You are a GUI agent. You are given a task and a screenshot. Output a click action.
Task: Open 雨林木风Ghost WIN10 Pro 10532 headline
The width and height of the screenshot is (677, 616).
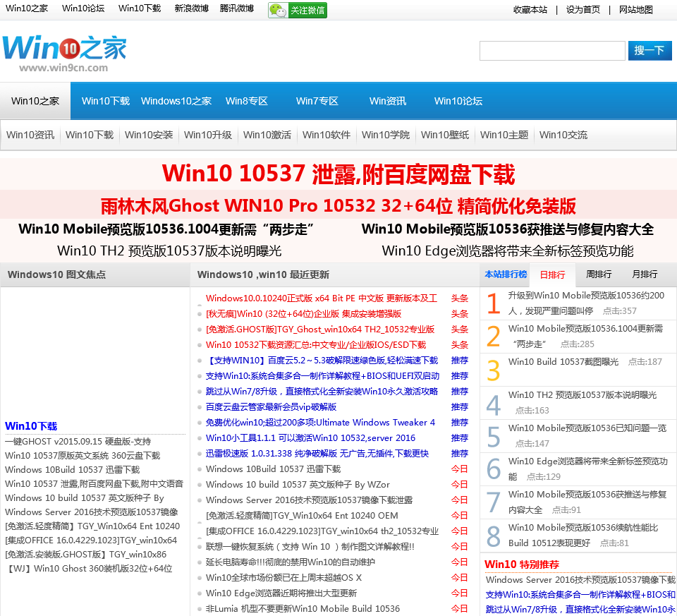[338, 206]
